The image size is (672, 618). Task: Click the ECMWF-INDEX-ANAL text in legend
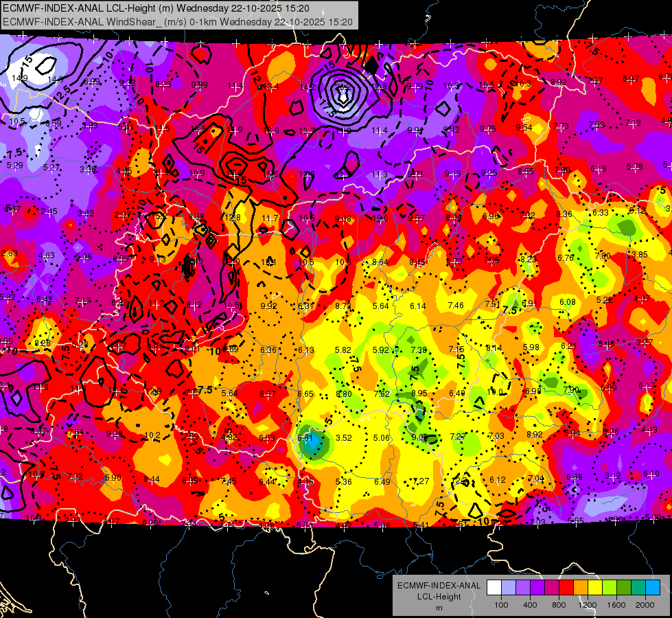(x=439, y=586)
